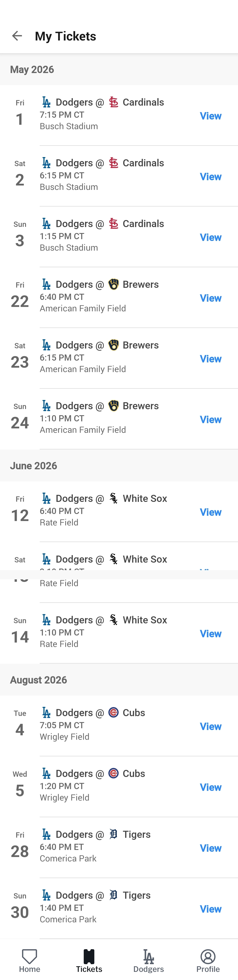The image size is (238, 980).
Task: Tap the Cardinals logo on May 1 game
Action: (x=113, y=102)
